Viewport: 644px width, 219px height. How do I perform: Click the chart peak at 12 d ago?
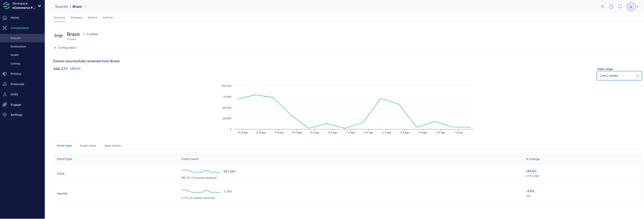255,95
